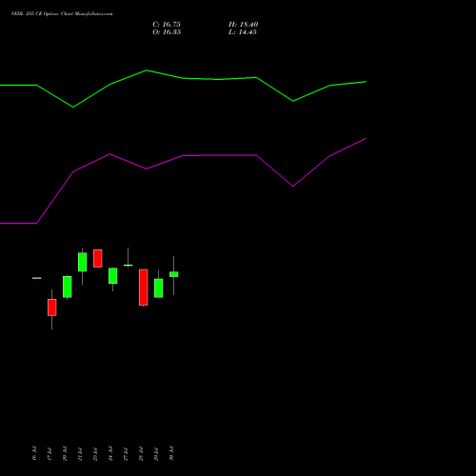Click the close value 'C: 16.75'
476x476 pixels.
click(x=167, y=25)
